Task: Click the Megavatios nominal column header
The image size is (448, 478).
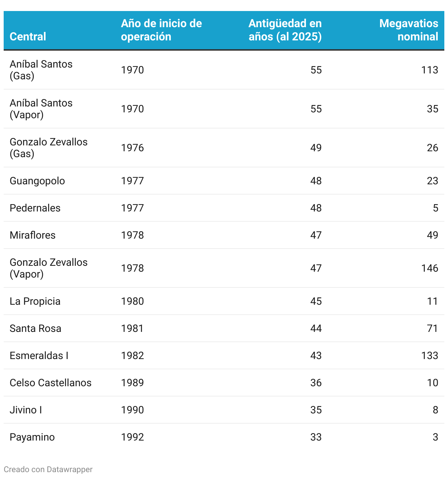Action: [x=409, y=30]
